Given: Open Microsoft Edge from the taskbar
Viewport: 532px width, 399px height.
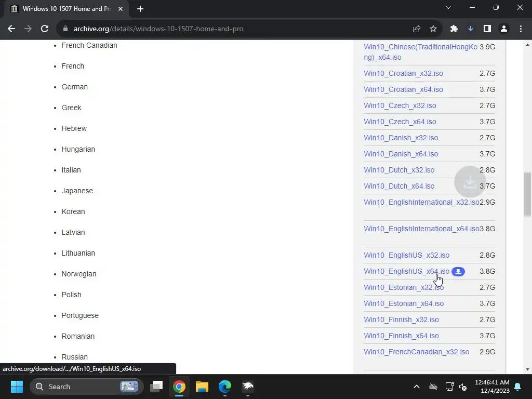Looking at the screenshot, I should click(x=224, y=387).
